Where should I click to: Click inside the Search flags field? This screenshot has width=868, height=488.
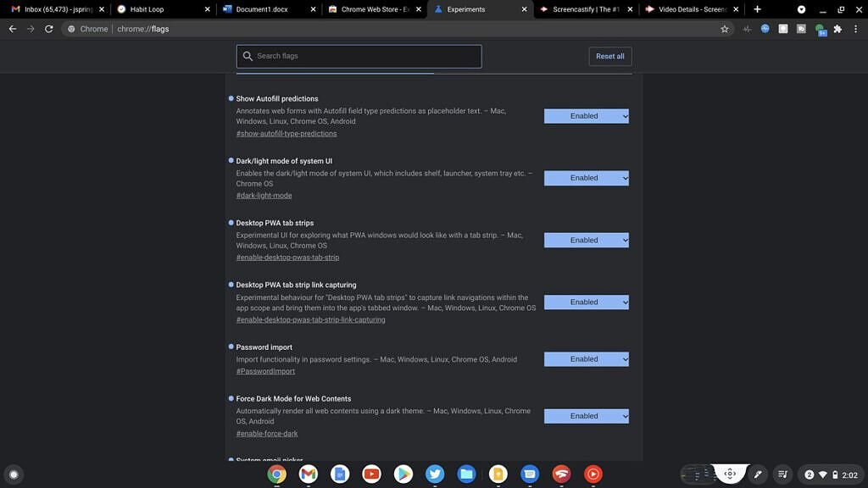coord(358,56)
